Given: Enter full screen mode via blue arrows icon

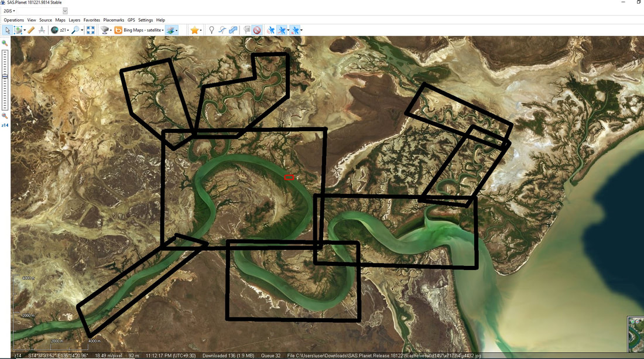Looking at the screenshot, I should [90, 30].
